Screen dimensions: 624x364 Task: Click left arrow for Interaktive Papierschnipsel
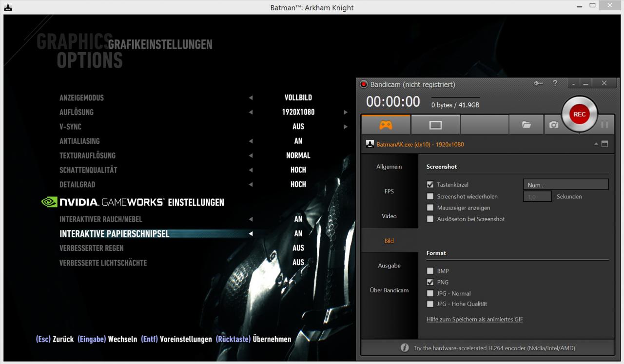pos(251,234)
